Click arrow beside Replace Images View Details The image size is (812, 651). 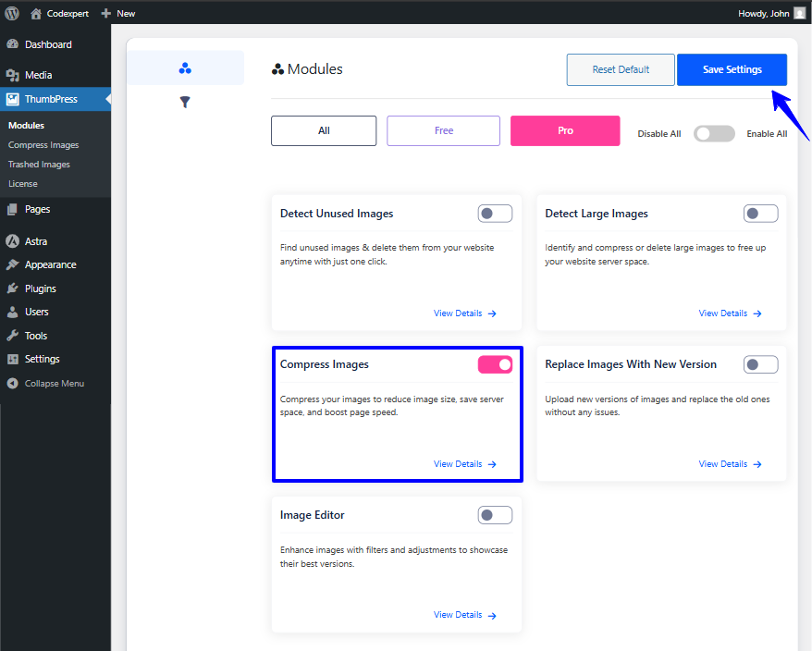[x=757, y=464]
